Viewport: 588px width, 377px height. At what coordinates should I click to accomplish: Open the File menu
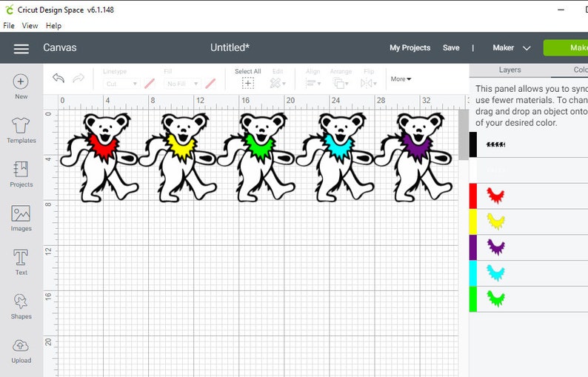[x=9, y=25]
